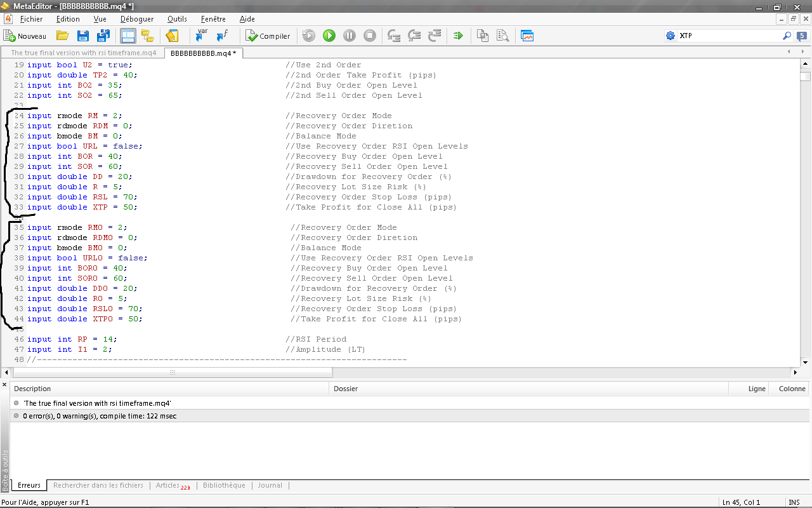Viewport: 812px width, 508px height.
Task: Click the Step Into debugger icon
Action: (394, 36)
